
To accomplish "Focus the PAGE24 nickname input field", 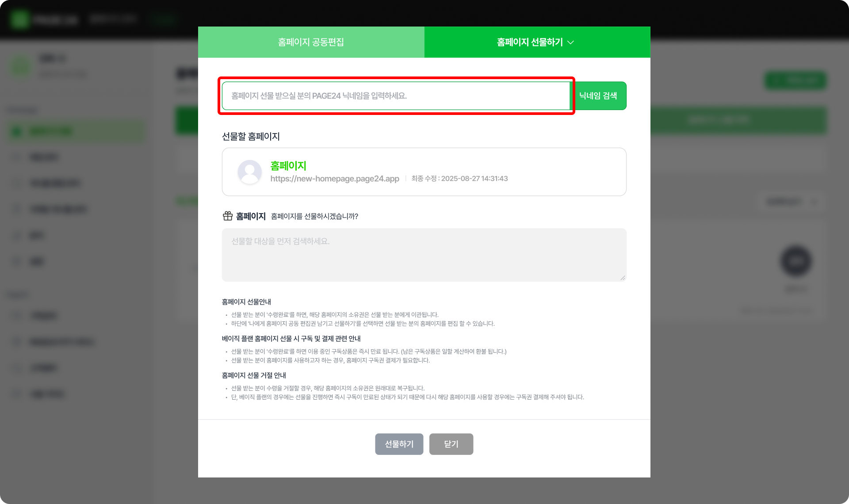I will point(396,95).
